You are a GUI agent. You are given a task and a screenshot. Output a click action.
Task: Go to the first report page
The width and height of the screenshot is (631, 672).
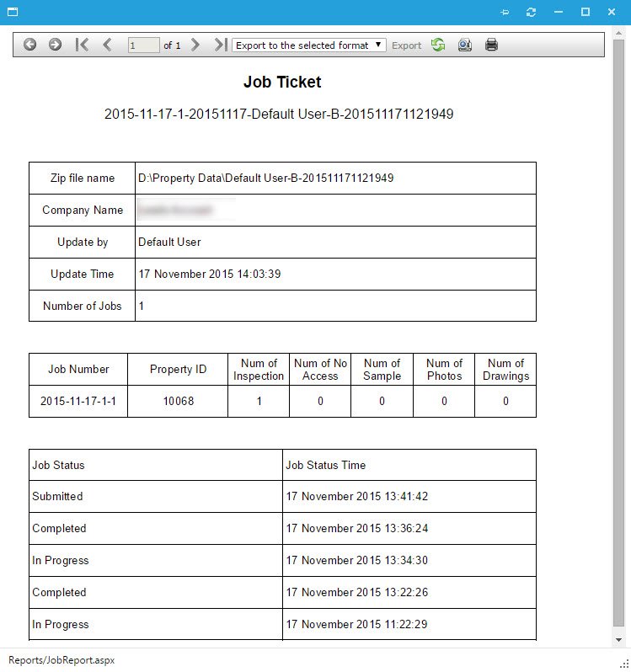(x=82, y=45)
